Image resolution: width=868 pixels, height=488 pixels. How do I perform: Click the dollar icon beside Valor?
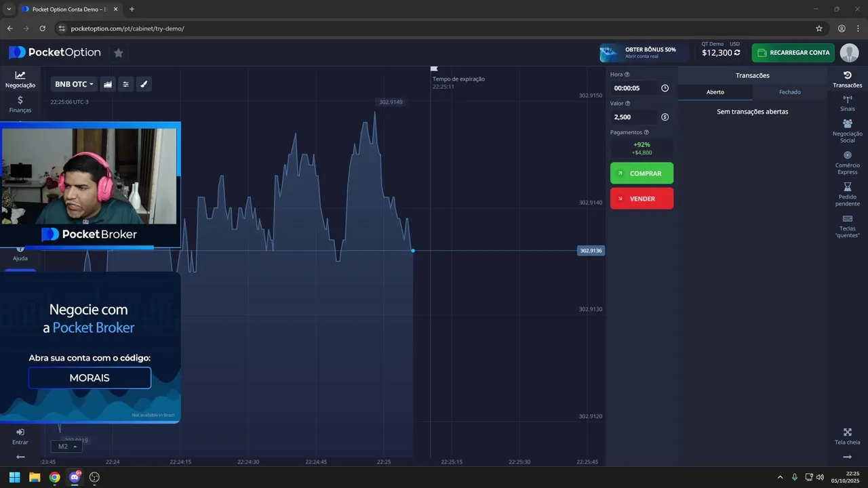[665, 117]
